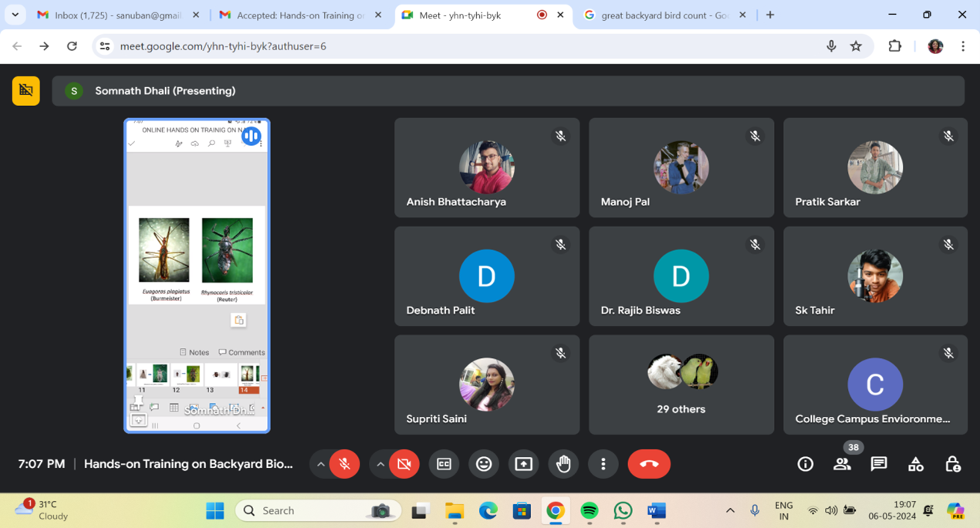The width and height of the screenshot is (980, 528).
Task: Switch to the Inbox Gmail tab
Action: click(x=116, y=15)
